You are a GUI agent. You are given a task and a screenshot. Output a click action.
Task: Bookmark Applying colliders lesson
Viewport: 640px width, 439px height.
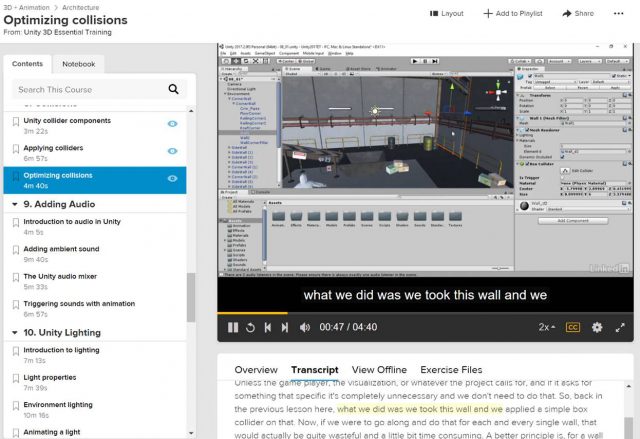click(x=16, y=149)
